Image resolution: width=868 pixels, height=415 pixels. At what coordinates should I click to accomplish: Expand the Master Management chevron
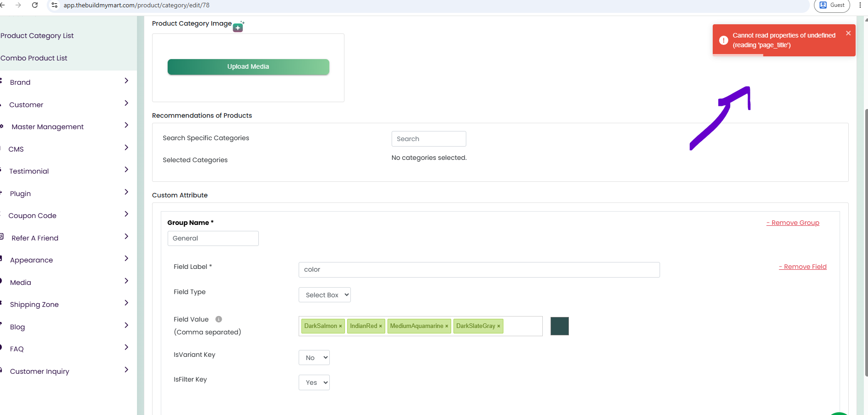coord(126,125)
